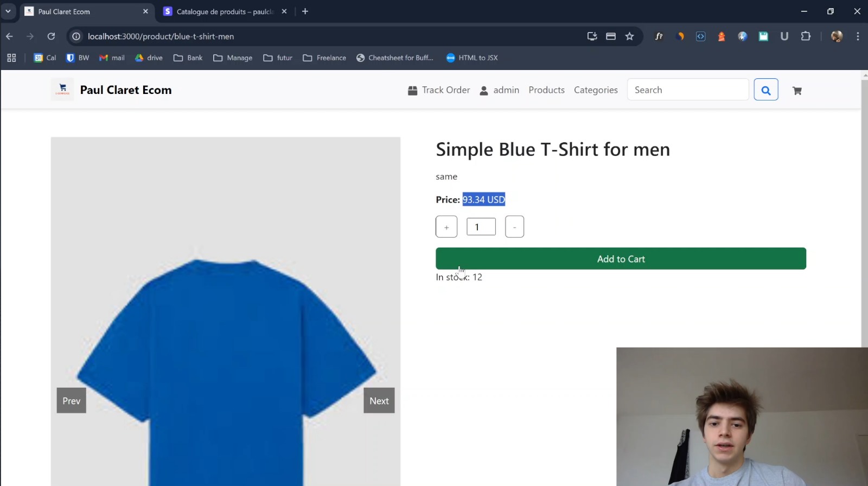The height and width of the screenshot is (486, 868).
Task: Click the 'same' description text
Action: click(x=446, y=176)
